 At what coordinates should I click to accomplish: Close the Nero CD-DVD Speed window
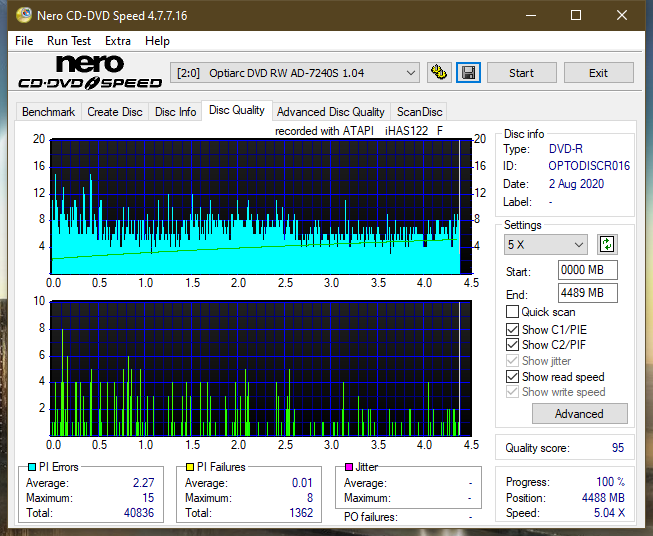pos(622,15)
